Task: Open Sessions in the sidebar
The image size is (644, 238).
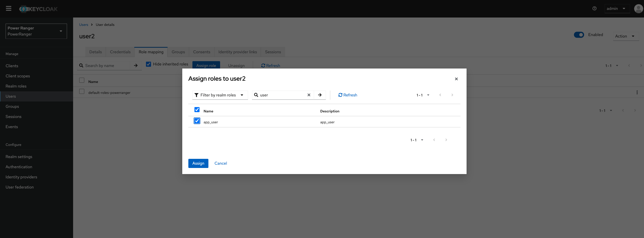Action: coord(37,117)
